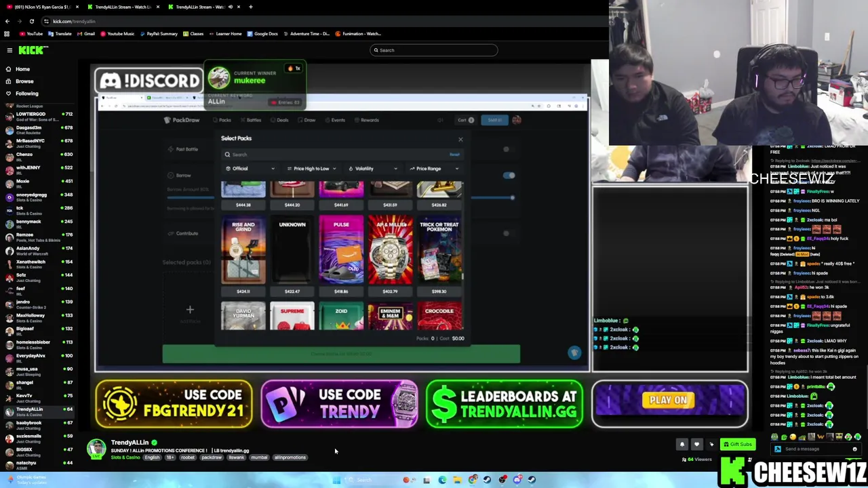Screen dimensions: 868x488
Task: Click the Borrow Amount slider handle
Action: coord(512,197)
